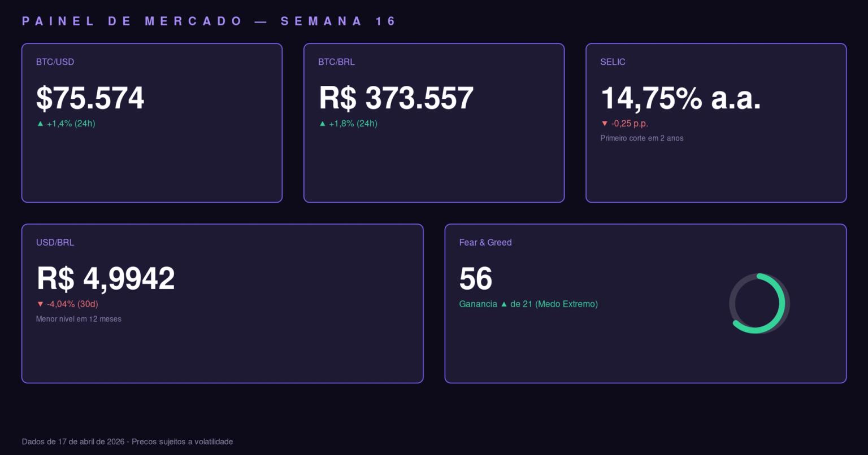Image resolution: width=868 pixels, height=455 pixels.
Task: Click the green up triangle under BTC/BRL
Action: click(x=322, y=124)
